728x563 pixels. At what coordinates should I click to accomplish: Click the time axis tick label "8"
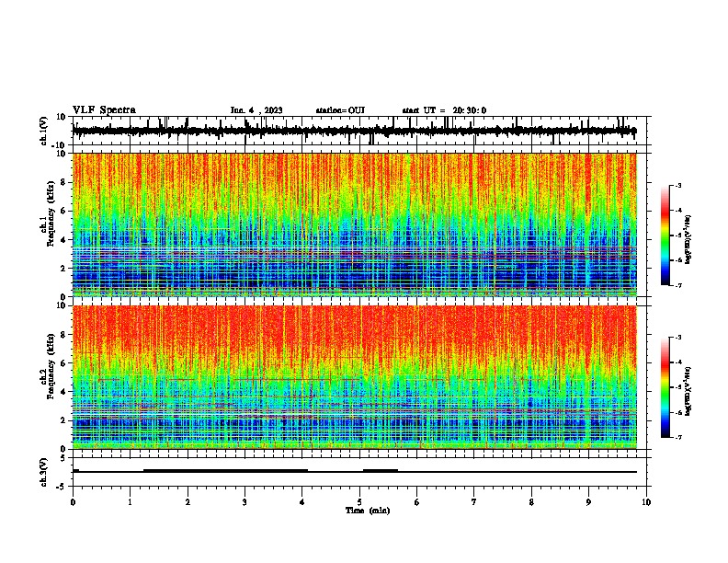(x=531, y=501)
